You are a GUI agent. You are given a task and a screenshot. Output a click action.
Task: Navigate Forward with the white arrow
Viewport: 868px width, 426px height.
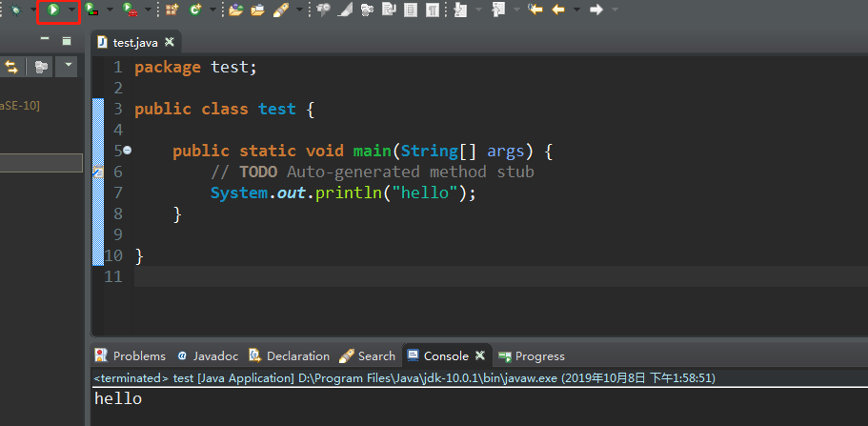(x=595, y=10)
